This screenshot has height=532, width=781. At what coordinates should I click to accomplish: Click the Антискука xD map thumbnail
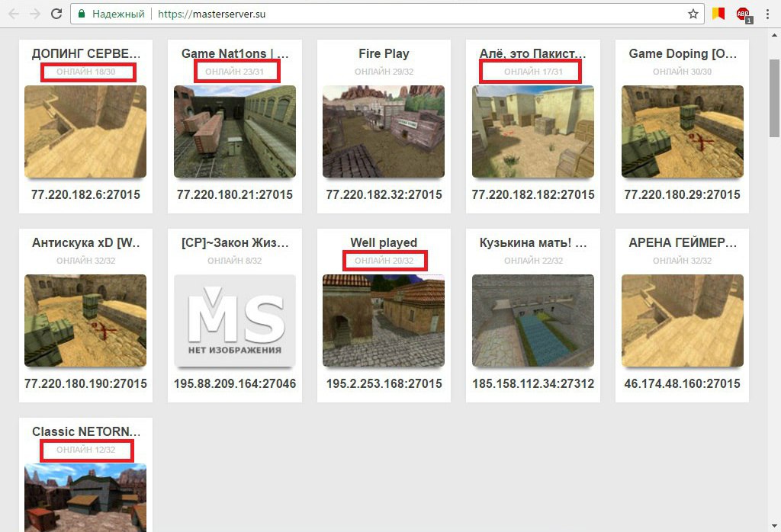85,320
